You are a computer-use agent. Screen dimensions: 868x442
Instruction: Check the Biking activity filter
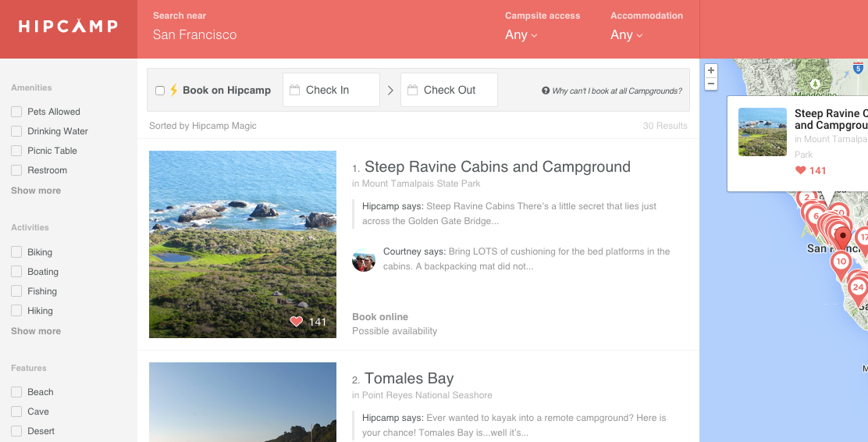(x=16, y=252)
